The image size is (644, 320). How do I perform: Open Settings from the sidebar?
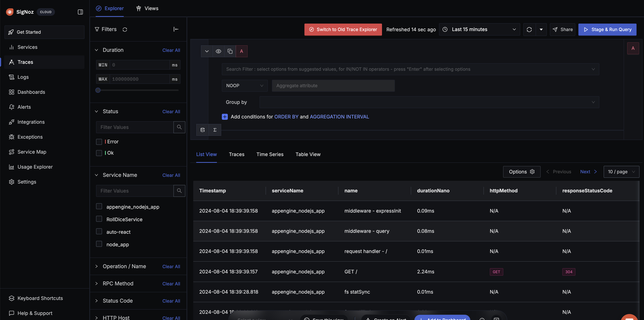(44, 182)
